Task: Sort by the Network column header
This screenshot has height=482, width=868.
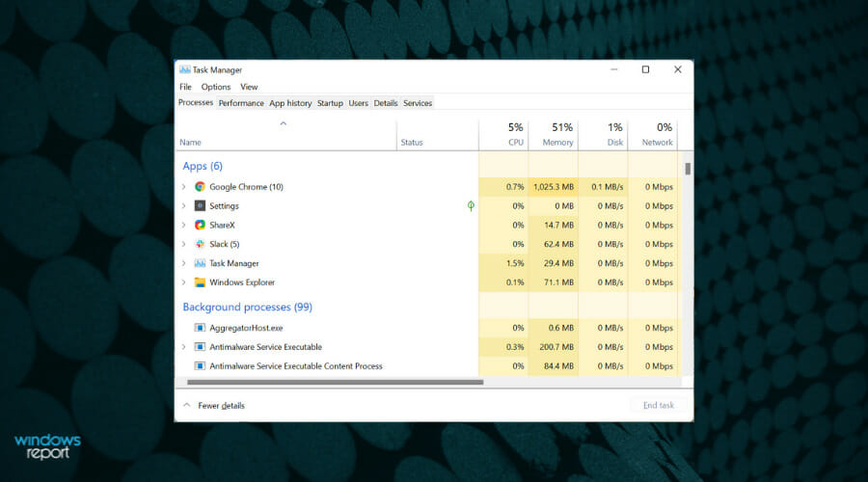Action: coord(657,143)
